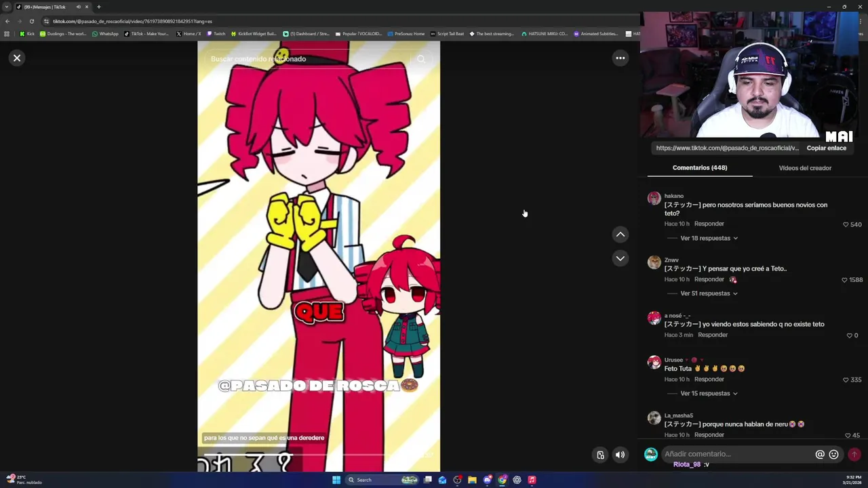
Task: Open the 'KickBot Widget' bookmark
Action: tap(254, 34)
